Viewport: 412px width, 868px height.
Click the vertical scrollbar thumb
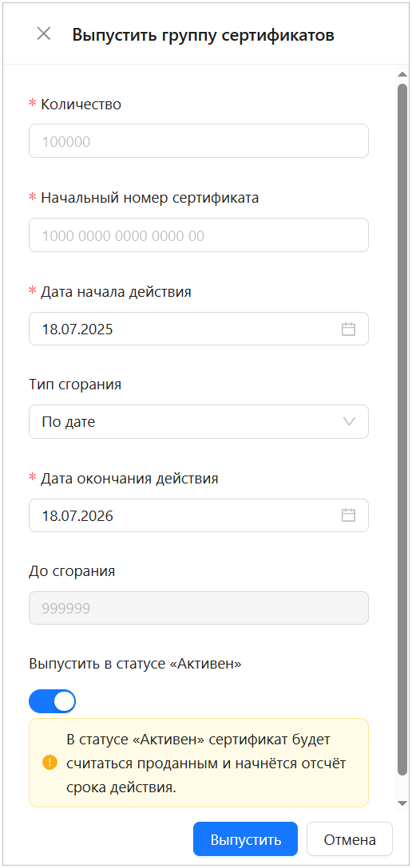pos(402,429)
